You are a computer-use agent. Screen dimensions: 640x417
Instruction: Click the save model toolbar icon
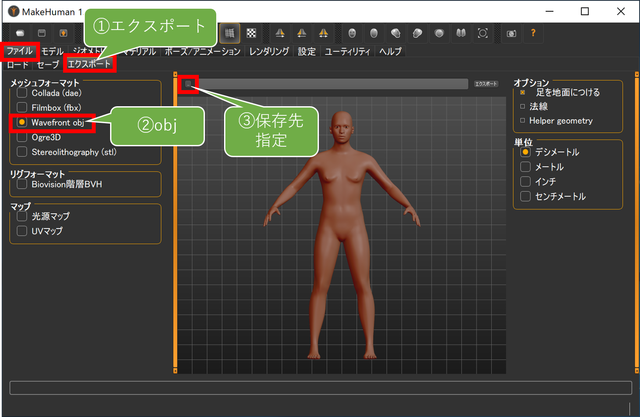pos(42,33)
